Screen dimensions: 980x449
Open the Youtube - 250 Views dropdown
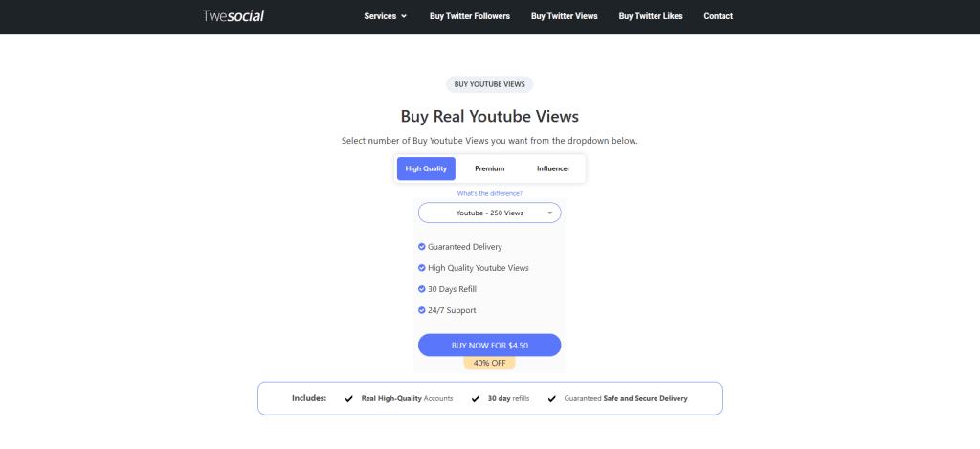[x=489, y=213]
